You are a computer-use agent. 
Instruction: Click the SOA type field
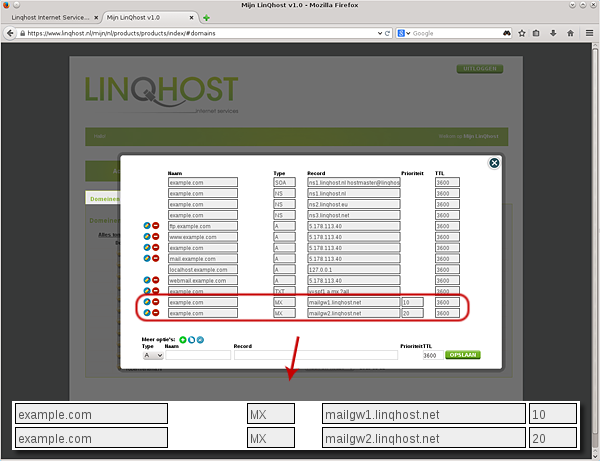(284, 182)
